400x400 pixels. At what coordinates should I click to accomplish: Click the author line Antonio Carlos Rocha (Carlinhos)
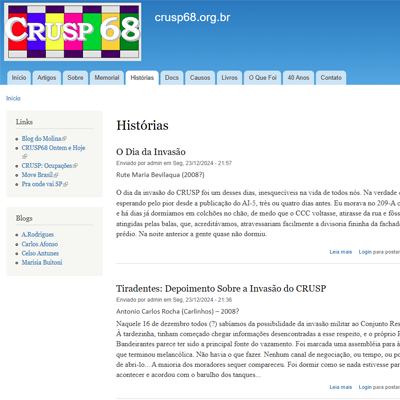point(177,311)
